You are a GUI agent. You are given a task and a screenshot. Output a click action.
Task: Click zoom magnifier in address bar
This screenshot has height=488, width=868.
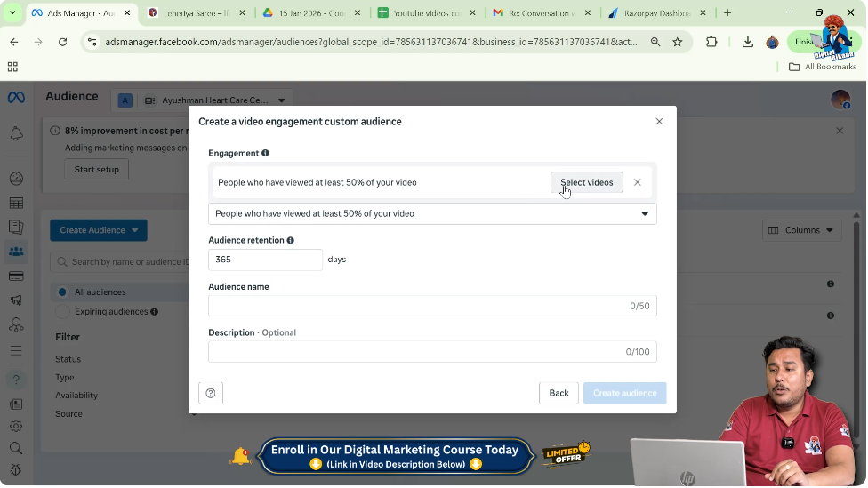pos(655,42)
